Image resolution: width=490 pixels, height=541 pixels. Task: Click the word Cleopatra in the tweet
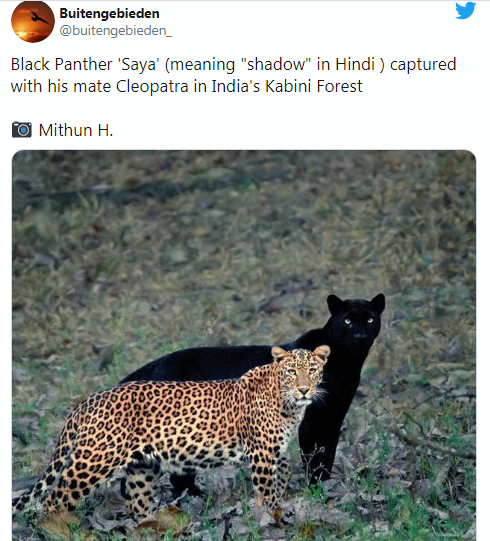pyautogui.click(x=152, y=86)
